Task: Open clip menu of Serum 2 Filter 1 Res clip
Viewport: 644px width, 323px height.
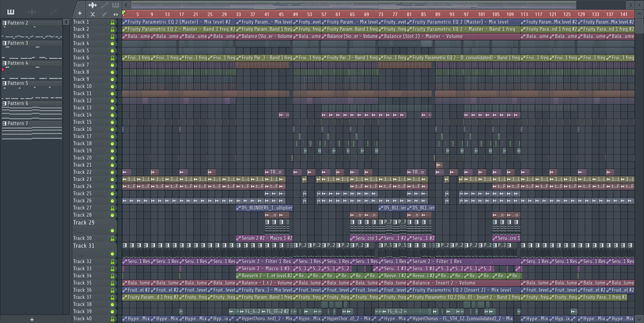Action: (x=239, y=262)
